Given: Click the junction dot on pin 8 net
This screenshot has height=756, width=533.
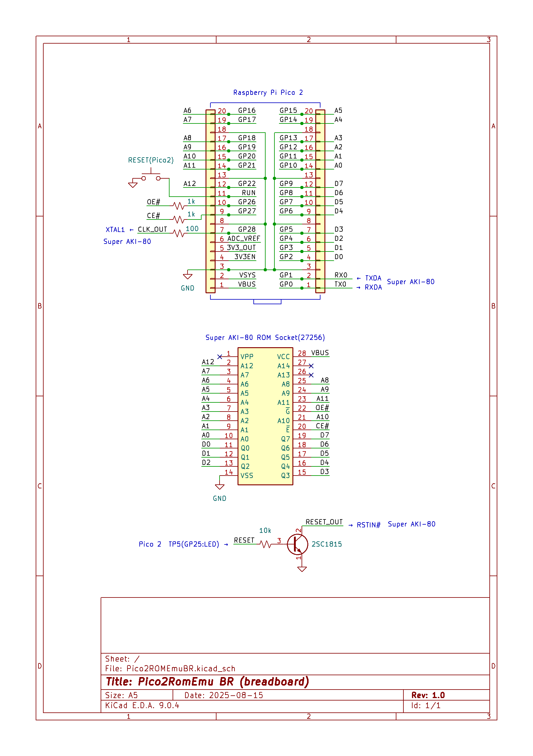Looking at the screenshot, I should pos(265,224).
